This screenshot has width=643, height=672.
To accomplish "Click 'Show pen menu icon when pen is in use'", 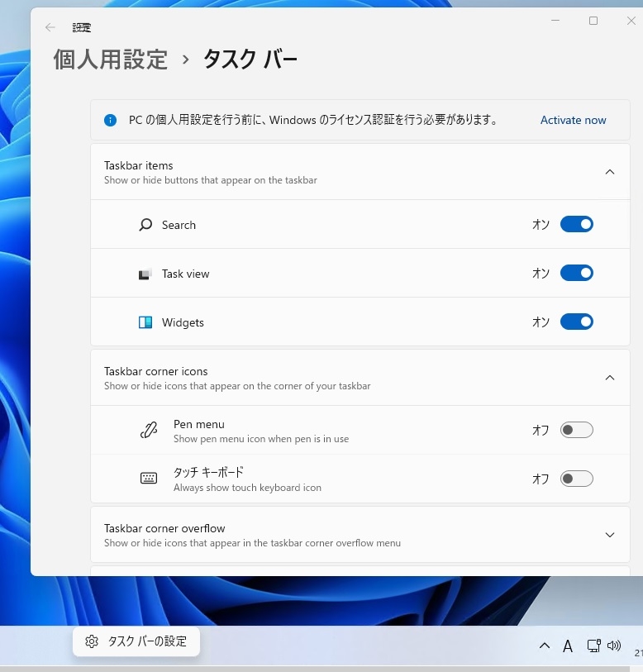I will click(261, 439).
